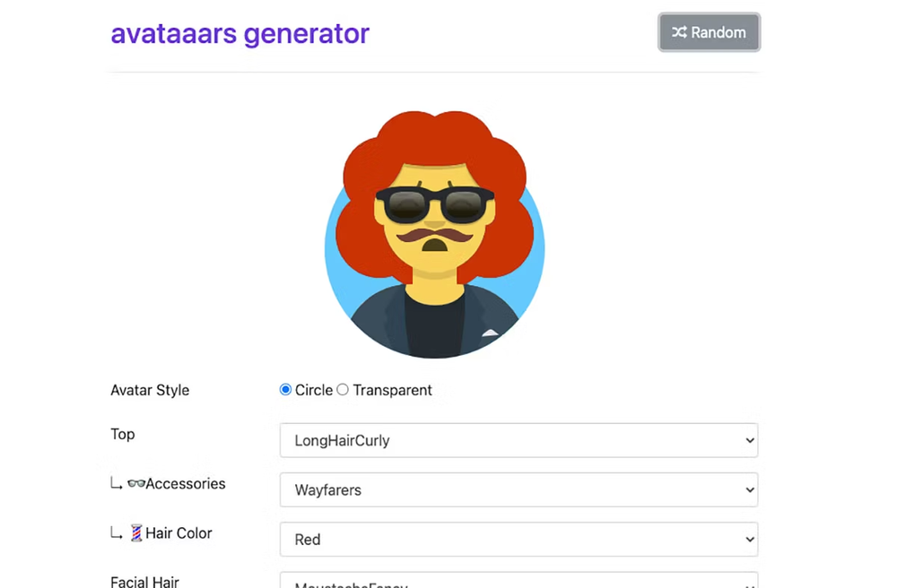Image resolution: width=897 pixels, height=588 pixels.
Task: Switch avatar background from Circle to Transparent
Action: tap(343, 390)
